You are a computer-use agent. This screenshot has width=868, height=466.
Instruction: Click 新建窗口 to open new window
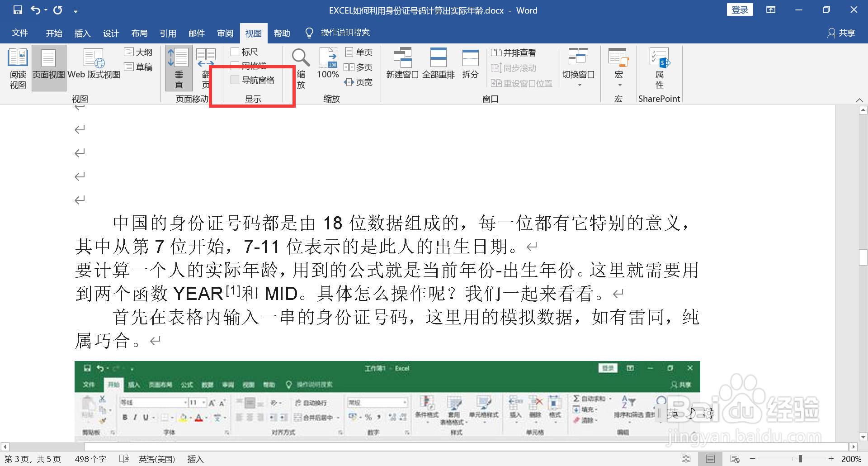pyautogui.click(x=403, y=63)
